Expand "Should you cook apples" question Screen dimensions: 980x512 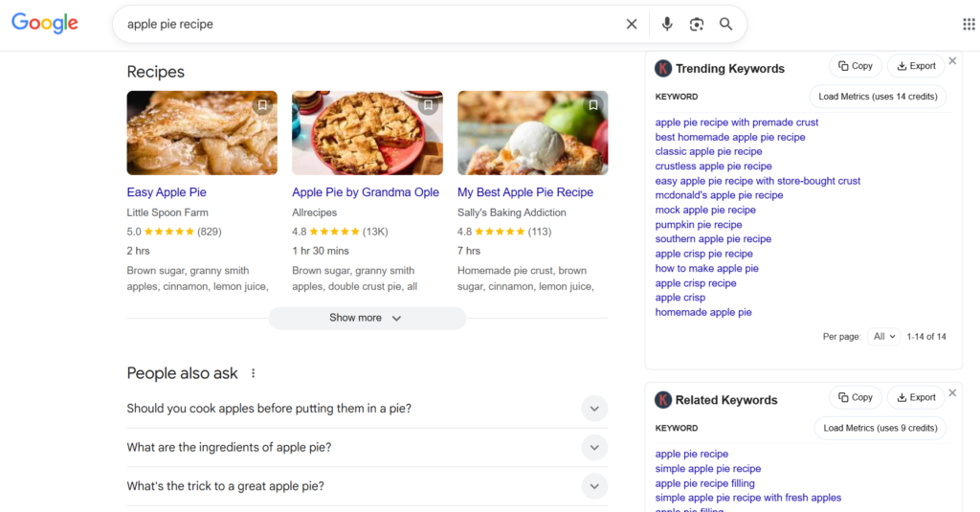tap(594, 409)
